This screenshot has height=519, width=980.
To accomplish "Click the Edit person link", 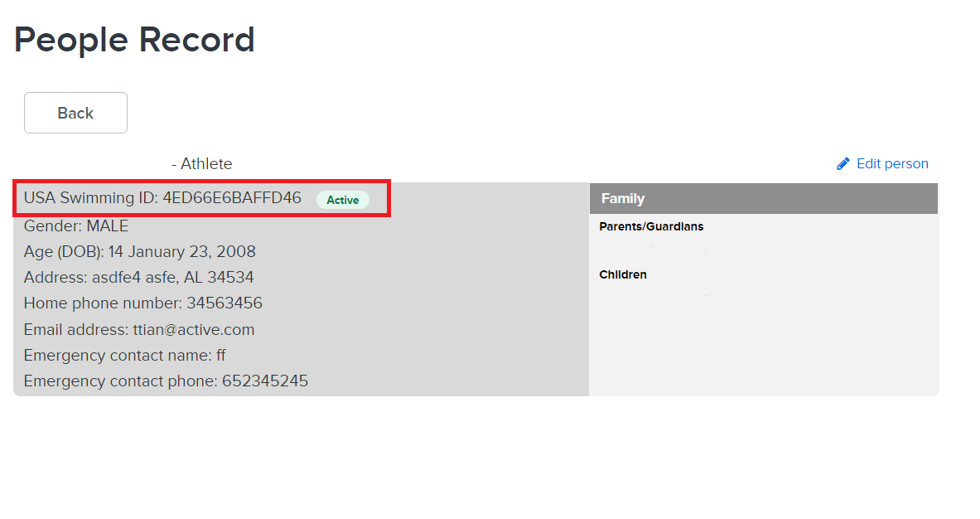I will pyautogui.click(x=891, y=164).
